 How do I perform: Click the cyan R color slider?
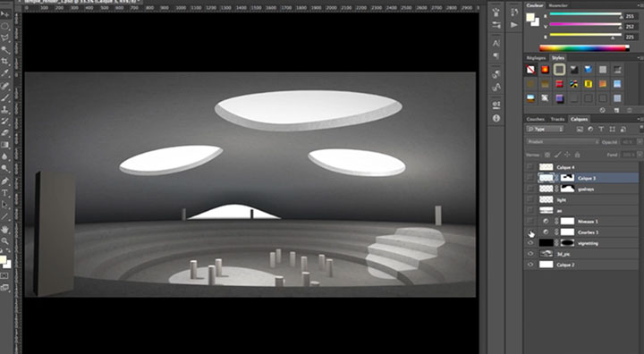click(585, 14)
